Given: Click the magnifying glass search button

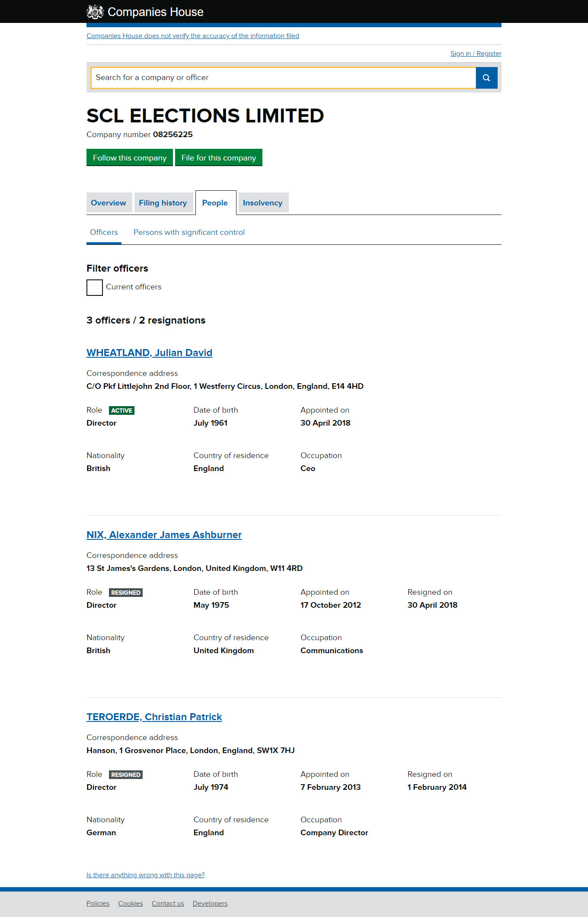Looking at the screenshot, I should [486, 78].
